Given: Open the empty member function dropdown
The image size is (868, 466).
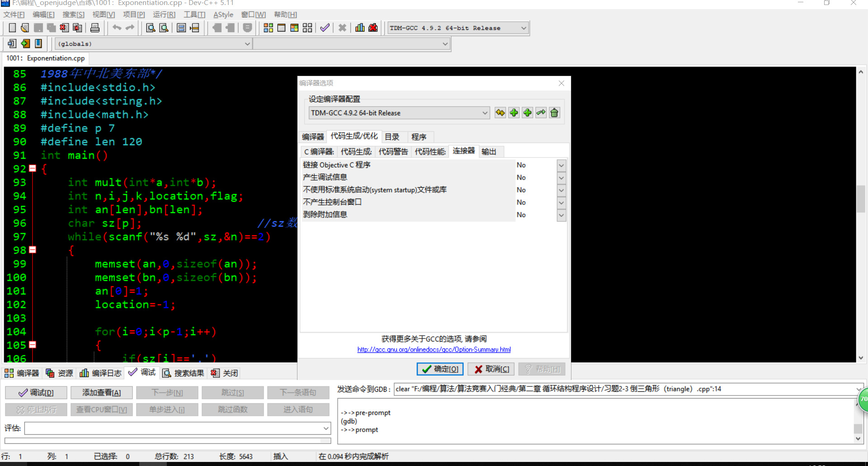Looking at the screenshot, I should [445, 44].
